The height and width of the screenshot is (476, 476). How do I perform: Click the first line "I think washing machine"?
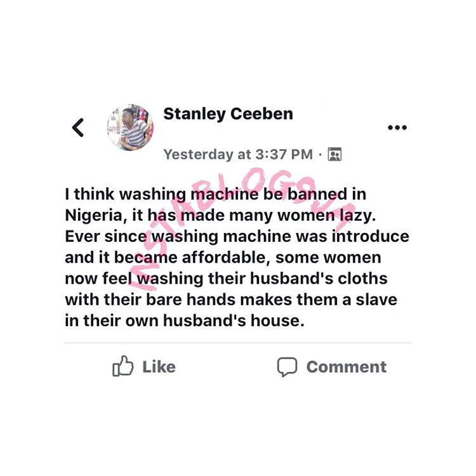(161, 195)
